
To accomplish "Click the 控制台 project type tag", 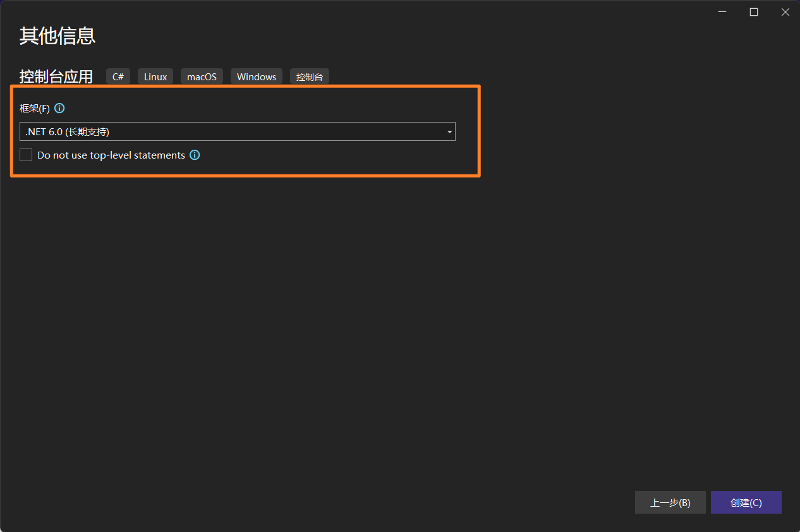I will (310, 76).
